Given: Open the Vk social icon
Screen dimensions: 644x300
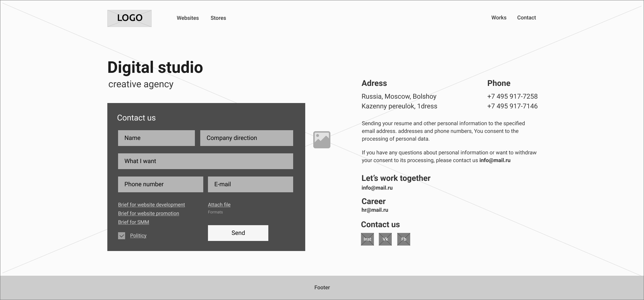Looking at the screenshot, I should pos(385,239).
